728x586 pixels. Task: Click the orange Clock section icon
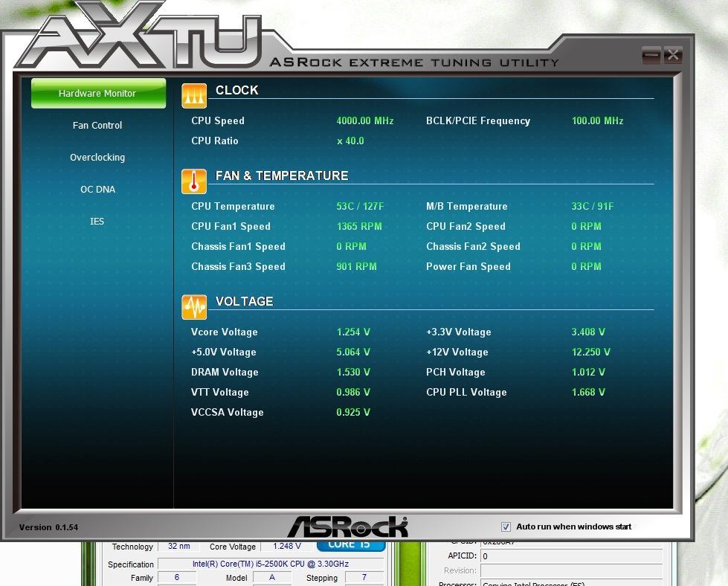point(194,96)
